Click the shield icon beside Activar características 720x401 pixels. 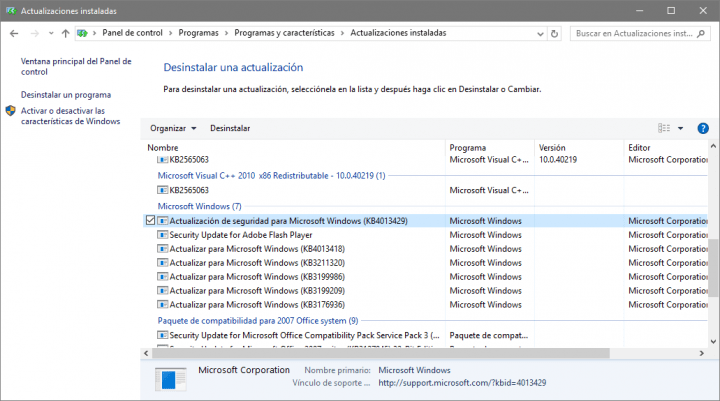click(x=11, y=111)
